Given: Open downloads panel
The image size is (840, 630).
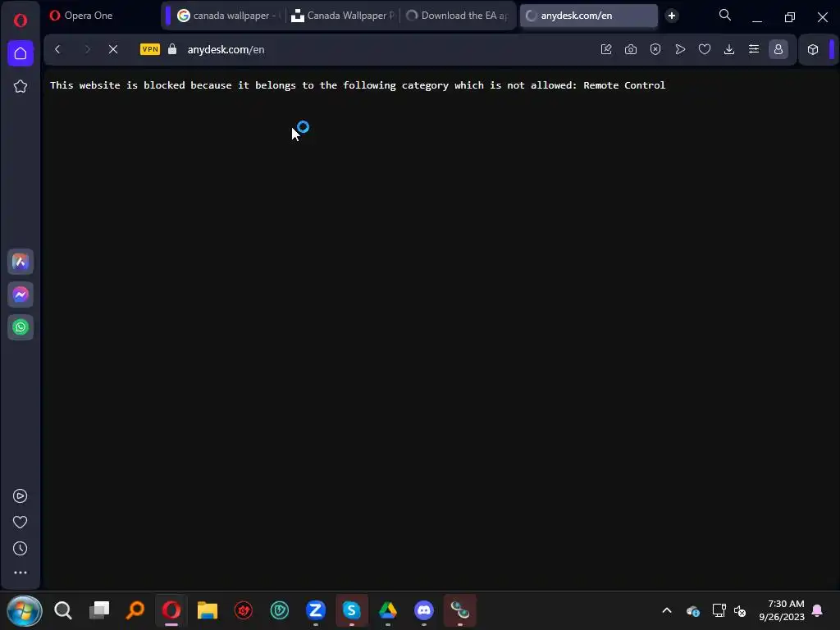Looking at the screenshot, I should pos(729,49).
